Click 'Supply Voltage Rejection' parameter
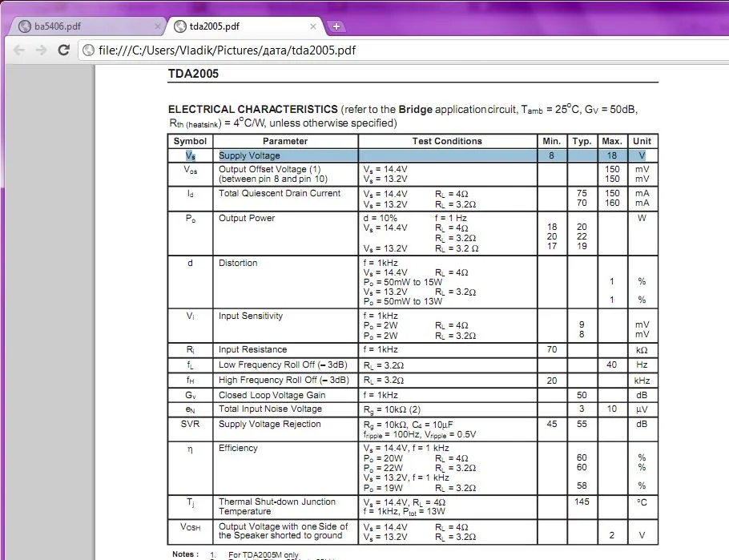Viewport: 729px width, 560px height. point(270,424)
